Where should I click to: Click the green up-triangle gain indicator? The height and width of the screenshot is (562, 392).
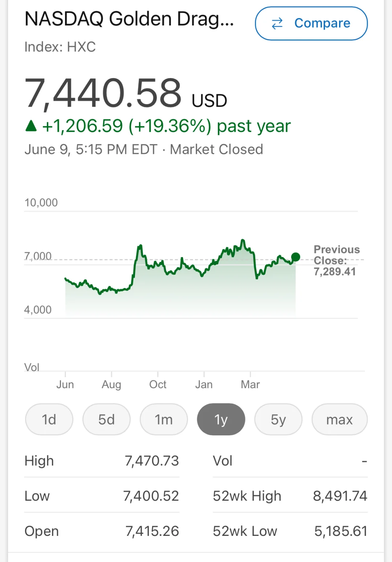[x=31, y=126]
